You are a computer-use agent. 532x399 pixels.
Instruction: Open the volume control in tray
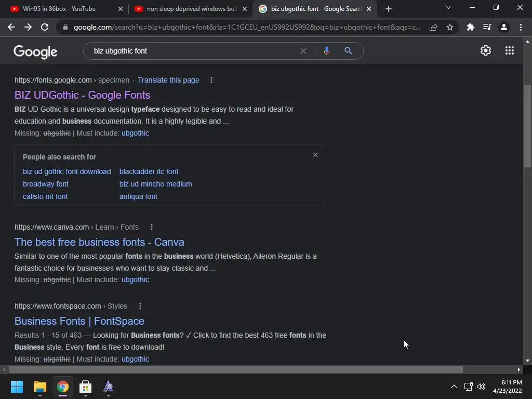pyautogui.click(x=481, y=387)
